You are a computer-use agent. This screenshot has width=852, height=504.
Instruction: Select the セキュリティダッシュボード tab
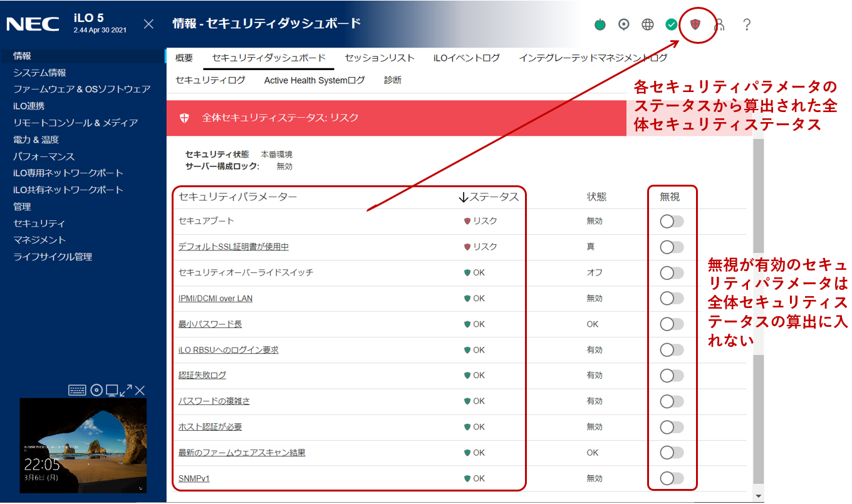coord(269,58)
